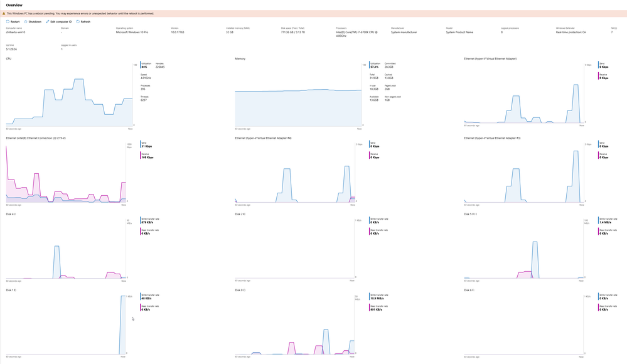Click the Memory usage chart
Viewport: 627px width, 364px height.
point(298,94)
